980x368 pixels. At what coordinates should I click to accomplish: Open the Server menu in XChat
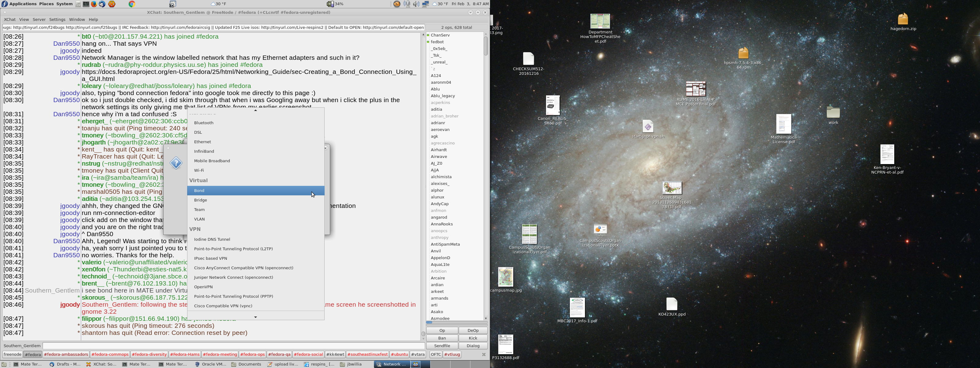pos(39,19)
